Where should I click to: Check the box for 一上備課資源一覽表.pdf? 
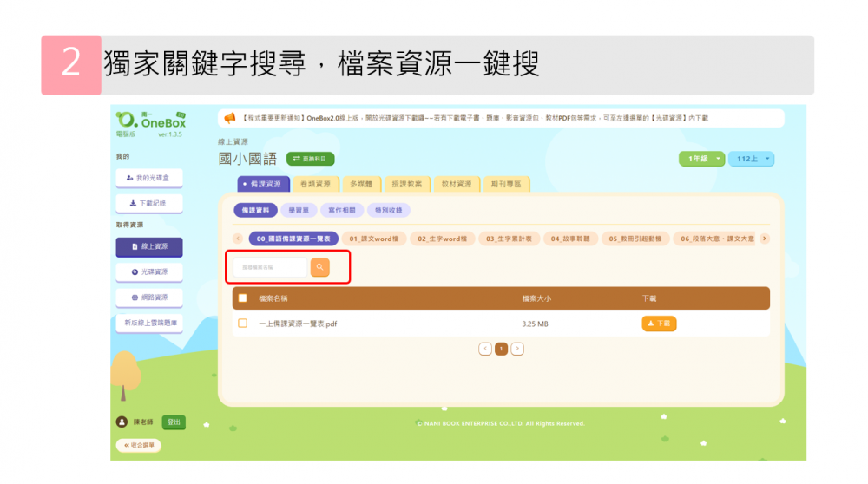tap(242, 324)
